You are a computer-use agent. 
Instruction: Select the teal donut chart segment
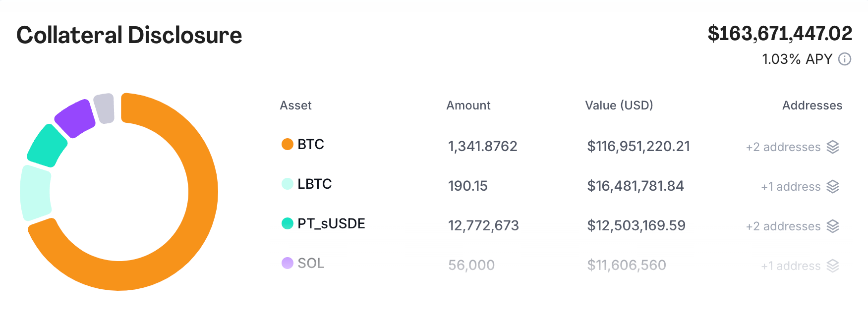click(47, 146)
